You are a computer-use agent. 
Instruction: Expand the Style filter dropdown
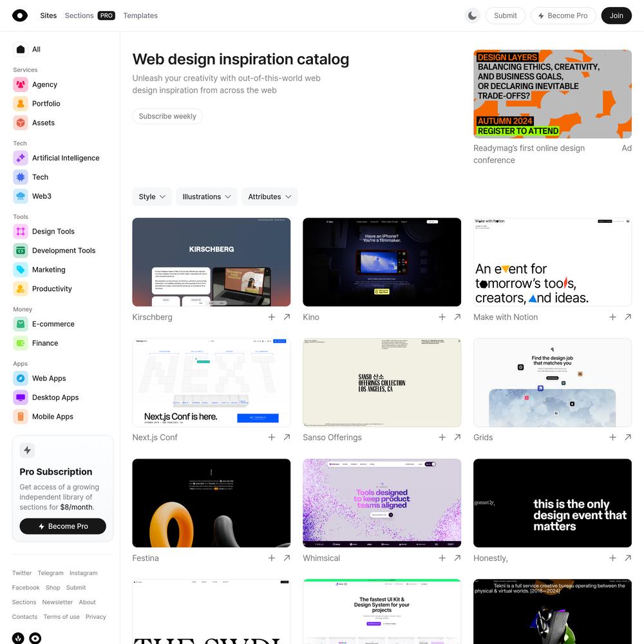[x=152, y=196]
